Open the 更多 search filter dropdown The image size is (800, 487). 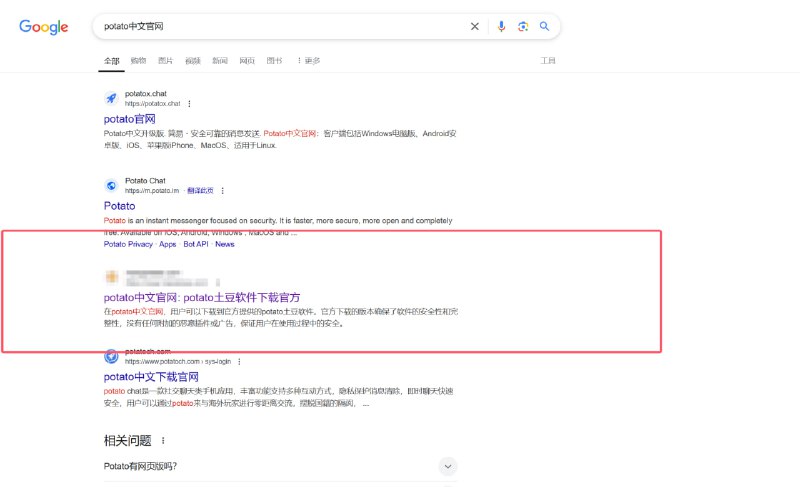[x=309, y=61]
